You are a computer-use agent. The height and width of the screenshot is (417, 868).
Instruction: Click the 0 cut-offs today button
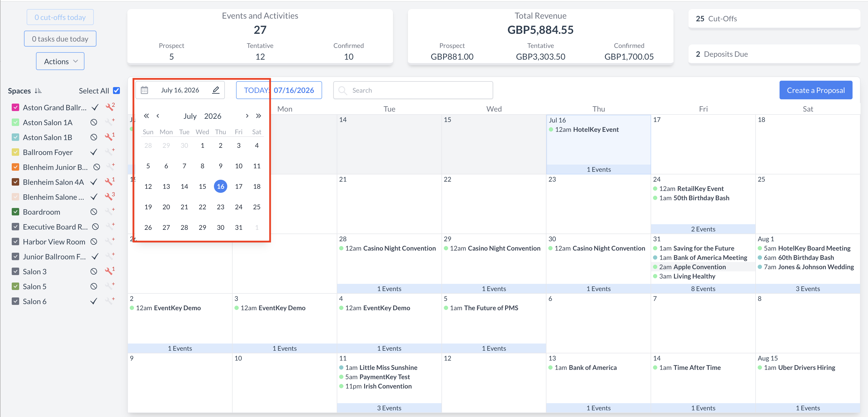[x=60, y=17]
